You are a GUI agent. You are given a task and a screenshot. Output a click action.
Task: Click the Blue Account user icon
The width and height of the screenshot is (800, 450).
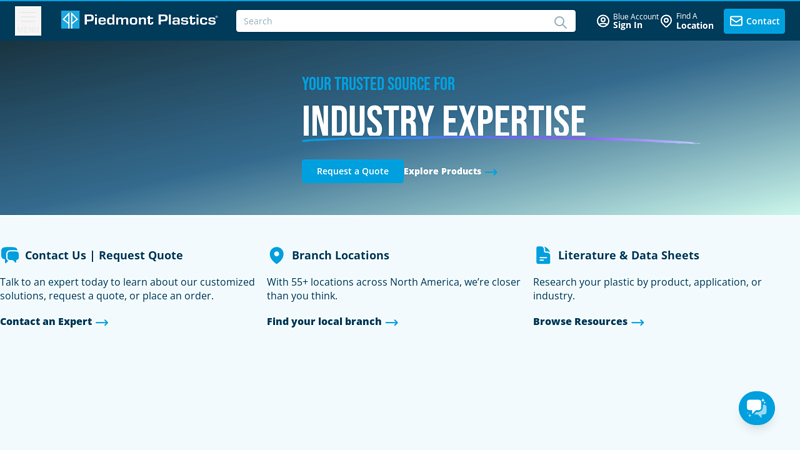(x=603, y=21)
